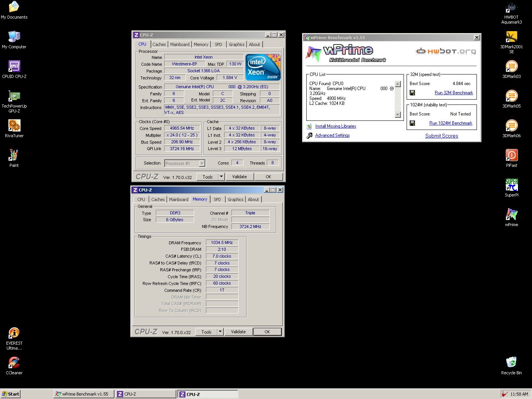
Task: Click the Best Score value 4.844 sec
Action: (461, 84)
